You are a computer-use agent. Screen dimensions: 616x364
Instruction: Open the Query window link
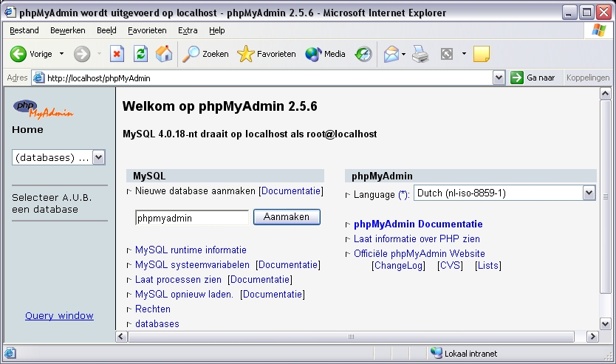pyautogui.click(x=59, y=316)
